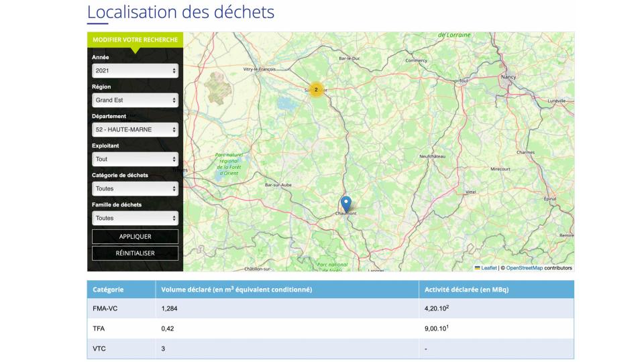644x362 pixels.
Task: Click the VTC volume value 3
Action: coord(163,349)
